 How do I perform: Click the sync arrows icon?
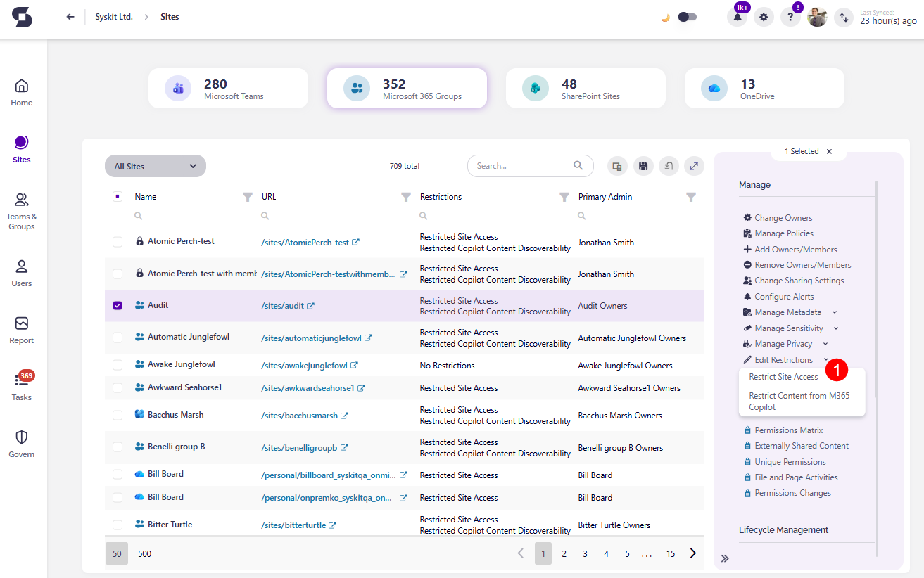point(843,18)
